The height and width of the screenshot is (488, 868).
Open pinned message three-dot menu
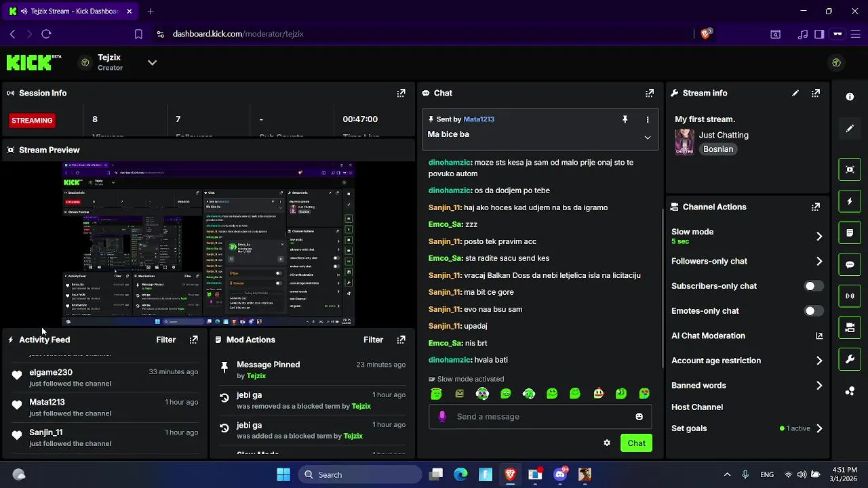coord(647,119)
